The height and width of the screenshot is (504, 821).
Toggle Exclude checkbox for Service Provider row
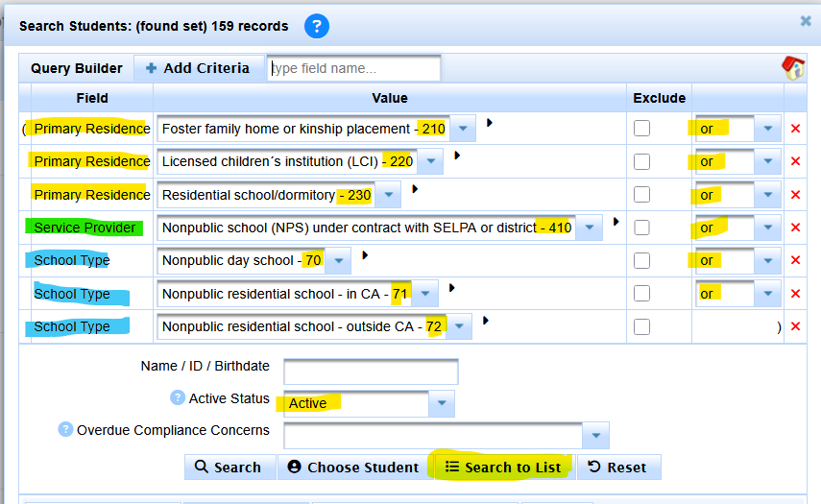[x=641, y=228]
